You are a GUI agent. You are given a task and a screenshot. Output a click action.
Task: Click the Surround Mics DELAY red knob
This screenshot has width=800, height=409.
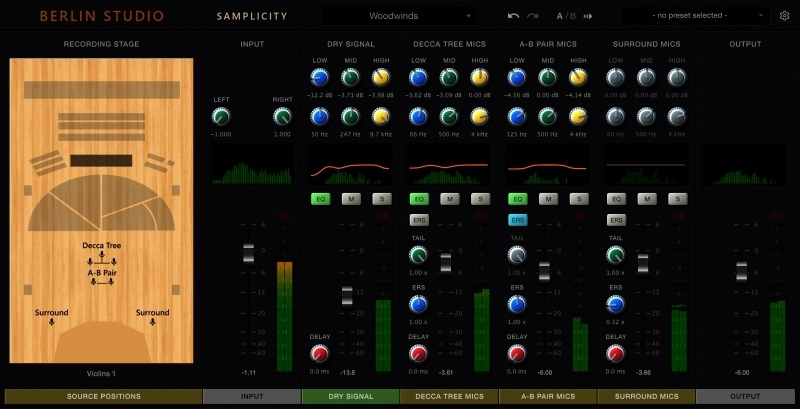615,353
